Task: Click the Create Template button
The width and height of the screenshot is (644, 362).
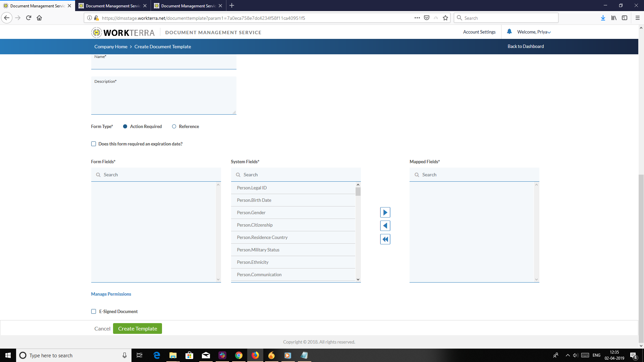Action: tap(138, 328)
